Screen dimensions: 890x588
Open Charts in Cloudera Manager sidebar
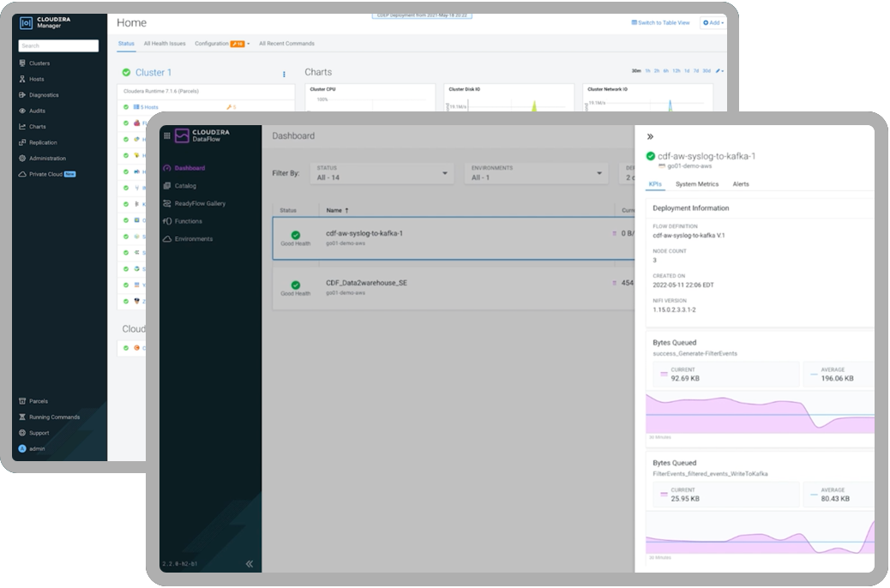tap(33, 127)
